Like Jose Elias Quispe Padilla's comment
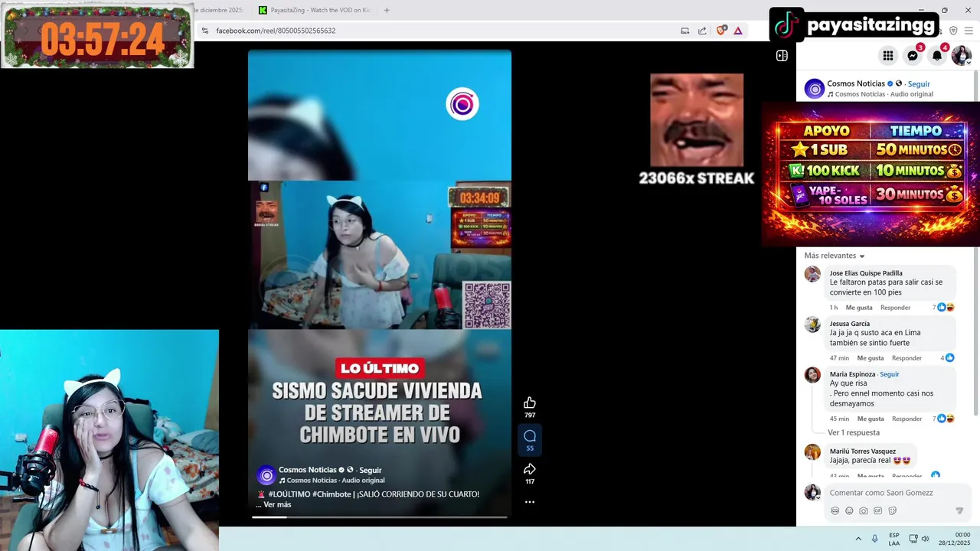980x551 pixels. click(x=859, y=308)
